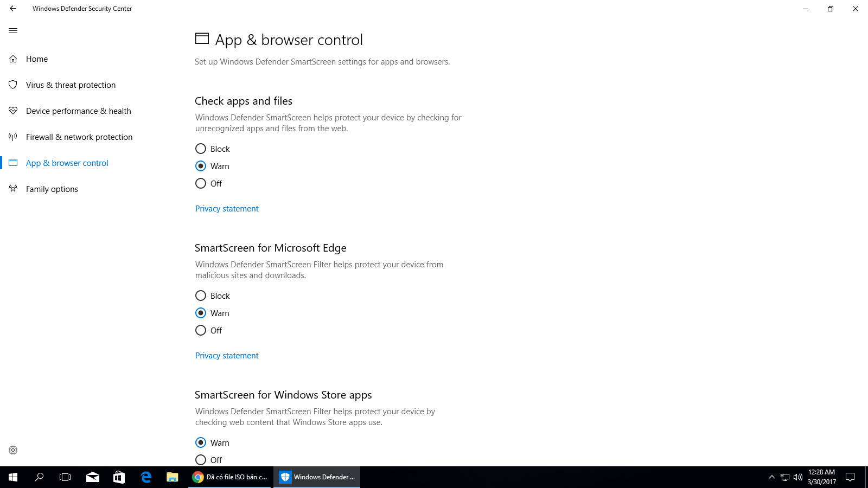
Task: Select Warn for Windows Store apps SmartScreen
Action: coord(212,442)
